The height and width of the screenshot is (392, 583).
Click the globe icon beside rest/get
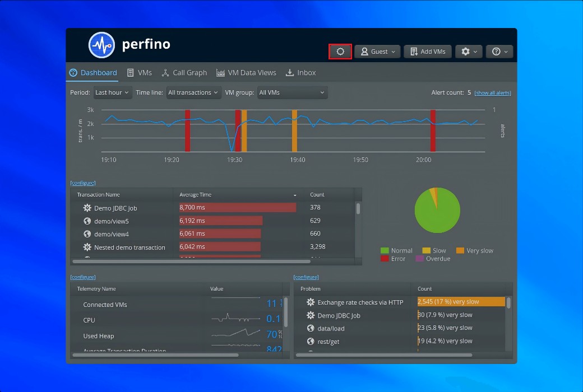[311, 341]
